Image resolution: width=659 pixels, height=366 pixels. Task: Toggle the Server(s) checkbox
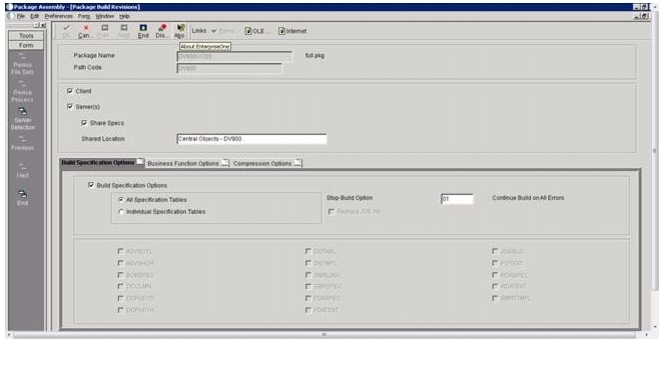[70, 107]
